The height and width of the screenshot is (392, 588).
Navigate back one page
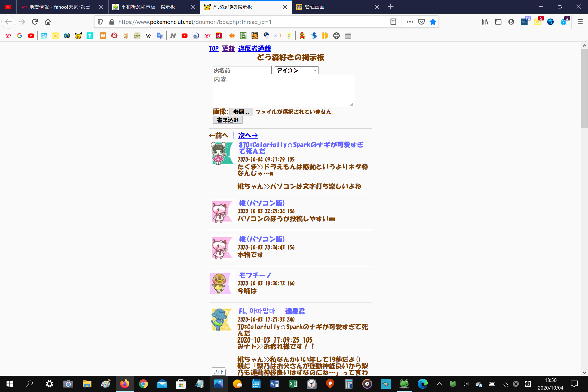click(x=8, y=22)
